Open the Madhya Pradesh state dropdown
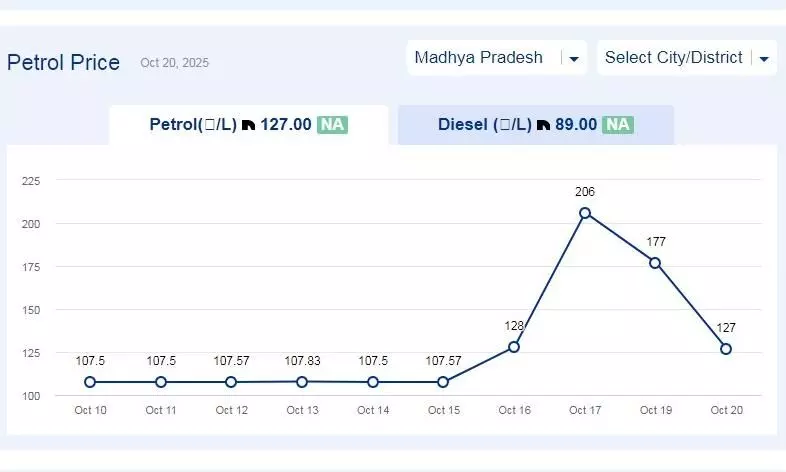This screenshot has height=472, width=786. coord(497,58)
